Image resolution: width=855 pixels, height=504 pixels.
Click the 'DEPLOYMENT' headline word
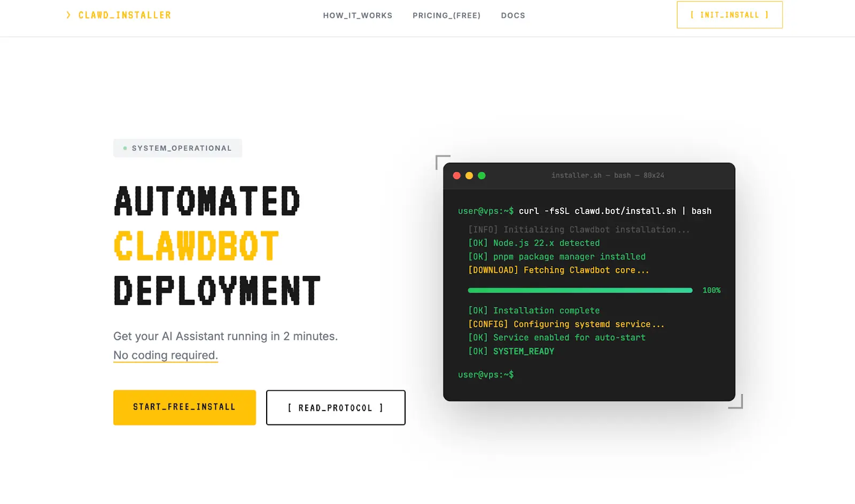[x=217, y=291]
